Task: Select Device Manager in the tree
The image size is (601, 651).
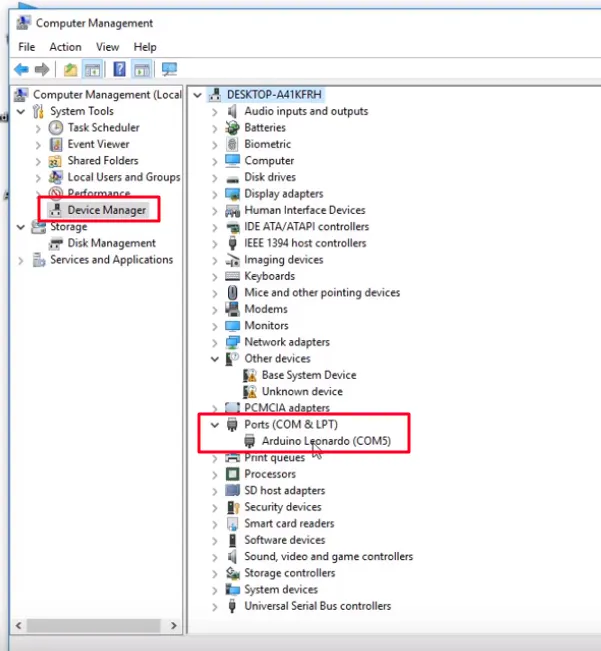Action: (x=107, y=210)
